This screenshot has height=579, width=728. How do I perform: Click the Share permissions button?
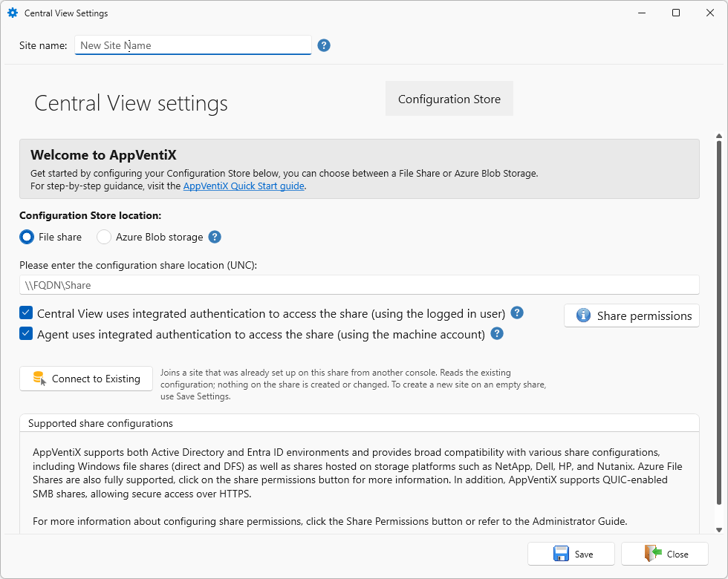631,316
